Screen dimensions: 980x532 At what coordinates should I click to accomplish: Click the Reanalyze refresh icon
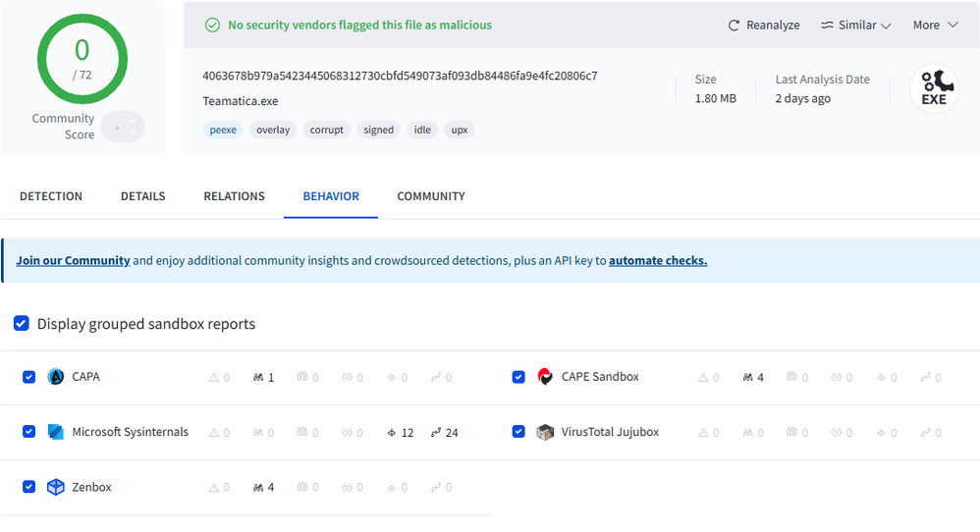click(x=734, y=25)
